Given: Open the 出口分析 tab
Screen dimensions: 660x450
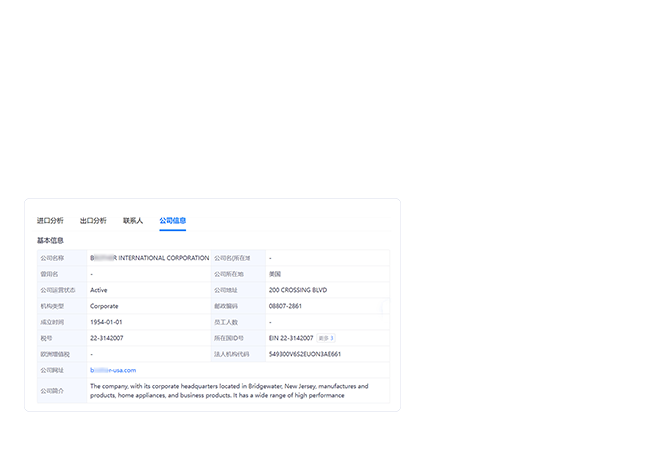Looking at the screenshot, I should (93, 221).
